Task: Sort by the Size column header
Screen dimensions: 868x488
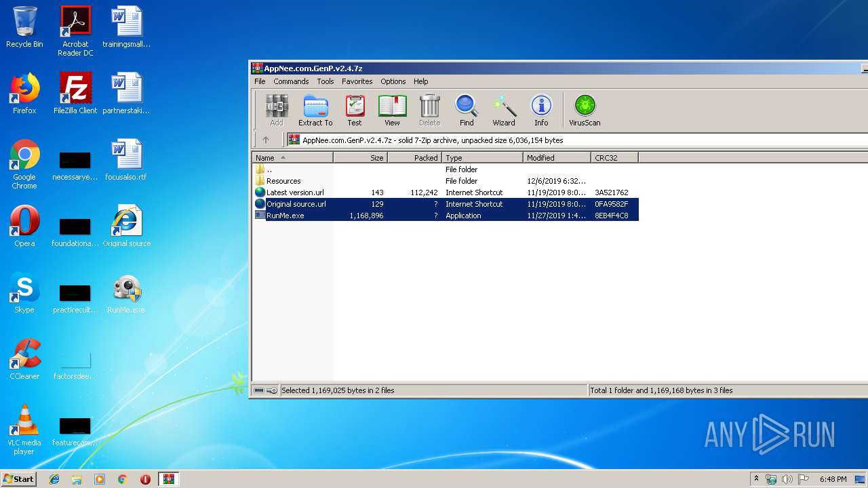Action: coord(360,158)
